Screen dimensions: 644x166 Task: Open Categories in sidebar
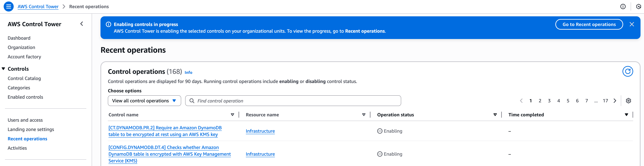19,88
